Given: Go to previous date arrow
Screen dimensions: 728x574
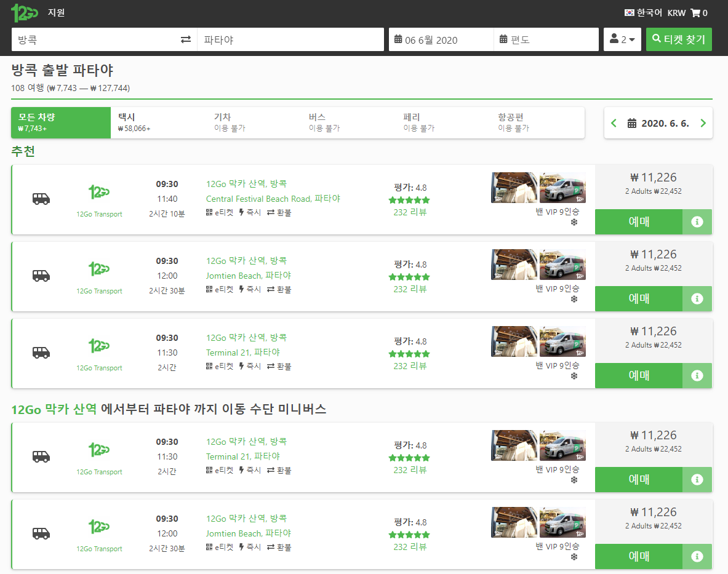Looking at the screenshot, I should pos(614,123).
